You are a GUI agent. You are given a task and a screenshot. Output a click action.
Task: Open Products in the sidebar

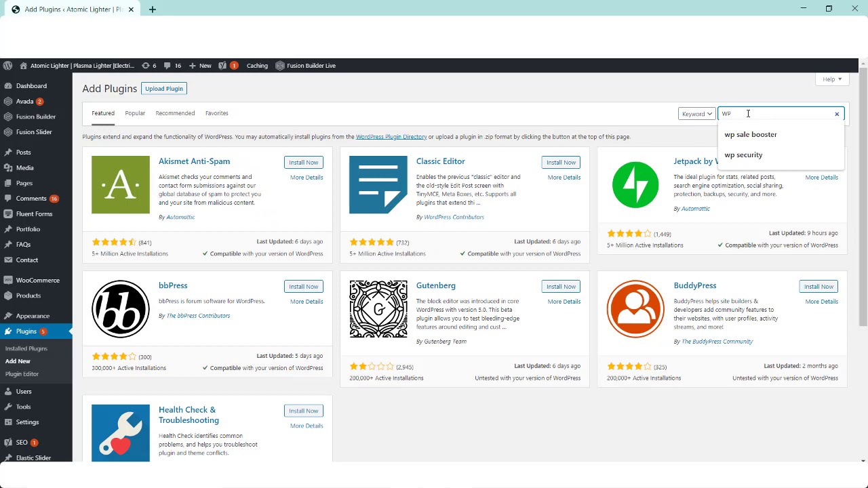coord(28,296)
